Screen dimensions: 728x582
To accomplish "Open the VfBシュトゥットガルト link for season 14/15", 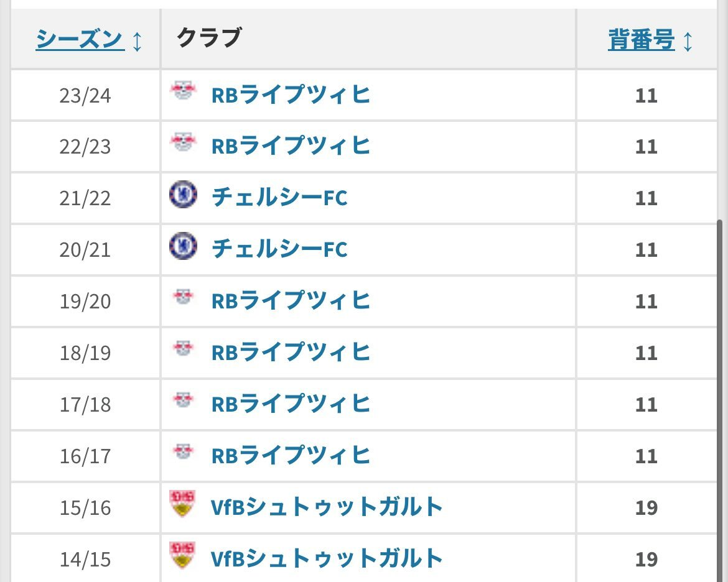I will pyautogui.click(x=327, y=558).
